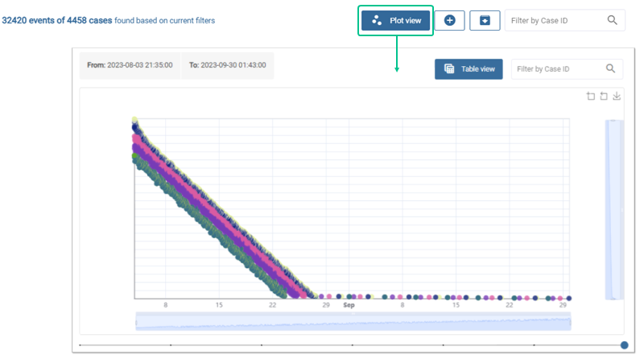The width and height of the screenshot is (644, 363).
Task: Focus the inner Filter by Case ID field
Action: 557,69
